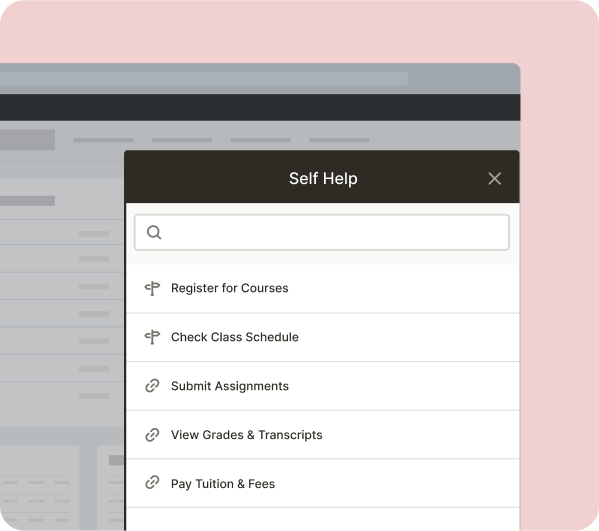The image size is (599, 531).
Task: Open Register for Courses guide
Action: [x=323, y=288]
